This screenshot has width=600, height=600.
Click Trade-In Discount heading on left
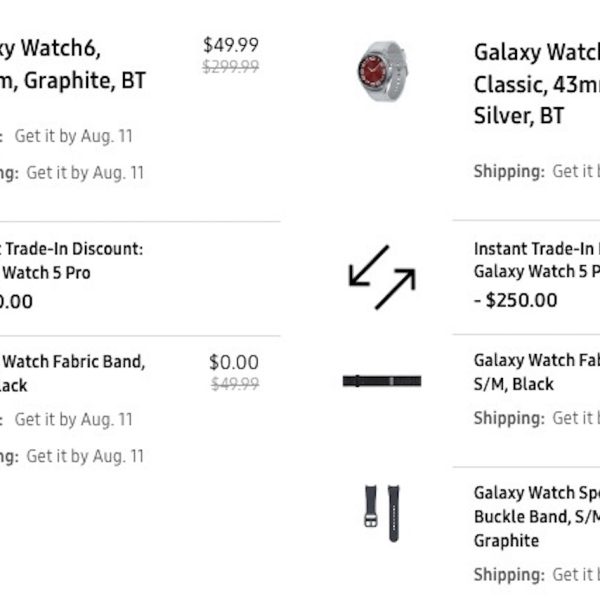[x=75, y=249]
